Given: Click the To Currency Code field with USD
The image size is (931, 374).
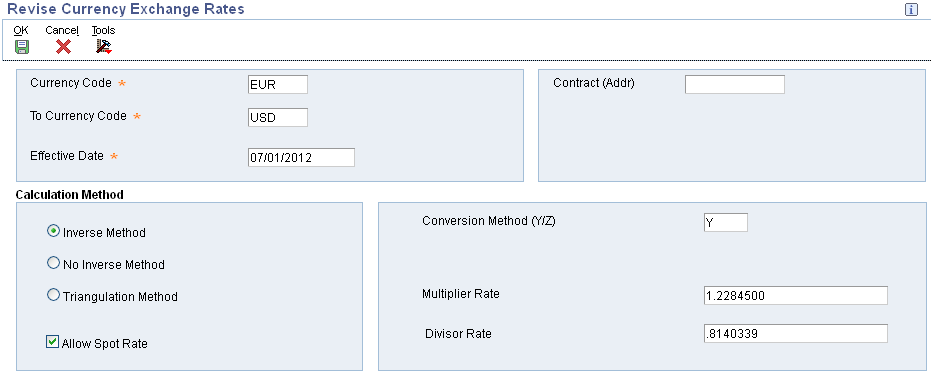Looking at the screenshot, I should [278, 118].
